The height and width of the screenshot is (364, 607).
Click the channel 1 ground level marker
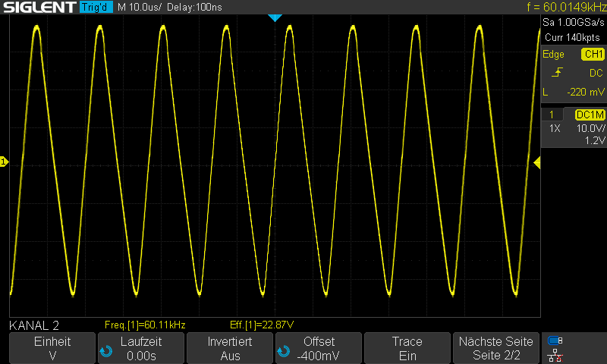(x=4, y=162)
